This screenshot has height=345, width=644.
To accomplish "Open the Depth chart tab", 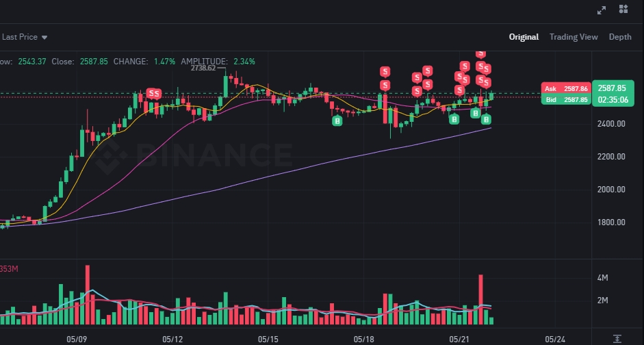I will 620,37.
